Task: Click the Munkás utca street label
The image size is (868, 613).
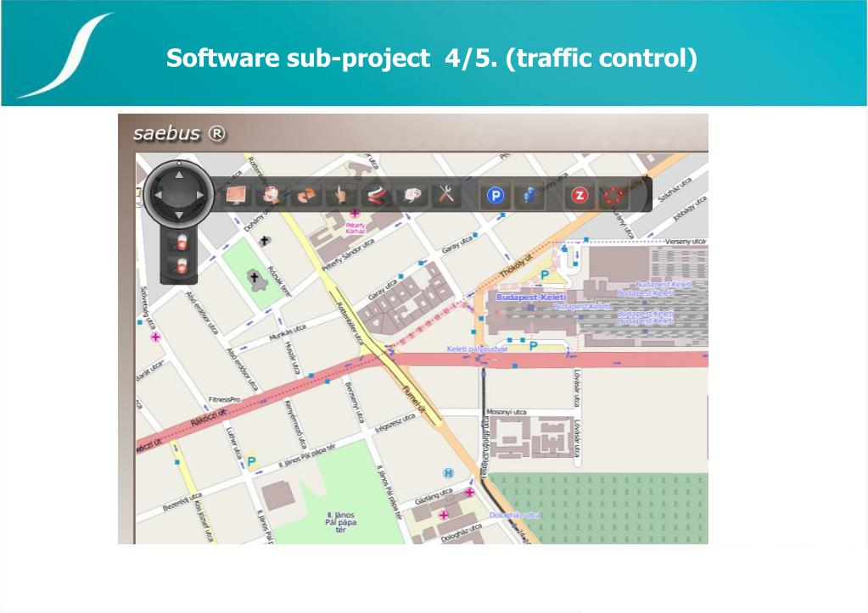Action: pyautogui.click(x=288, y=332)
